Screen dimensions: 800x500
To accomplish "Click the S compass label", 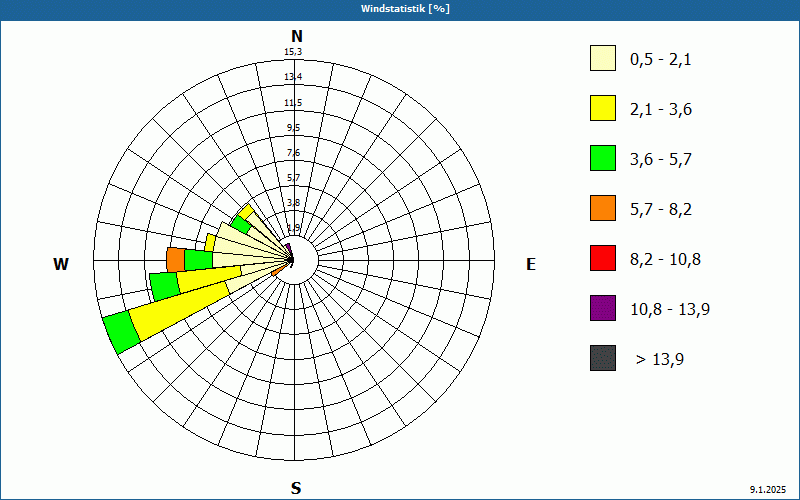I will 296,489.
